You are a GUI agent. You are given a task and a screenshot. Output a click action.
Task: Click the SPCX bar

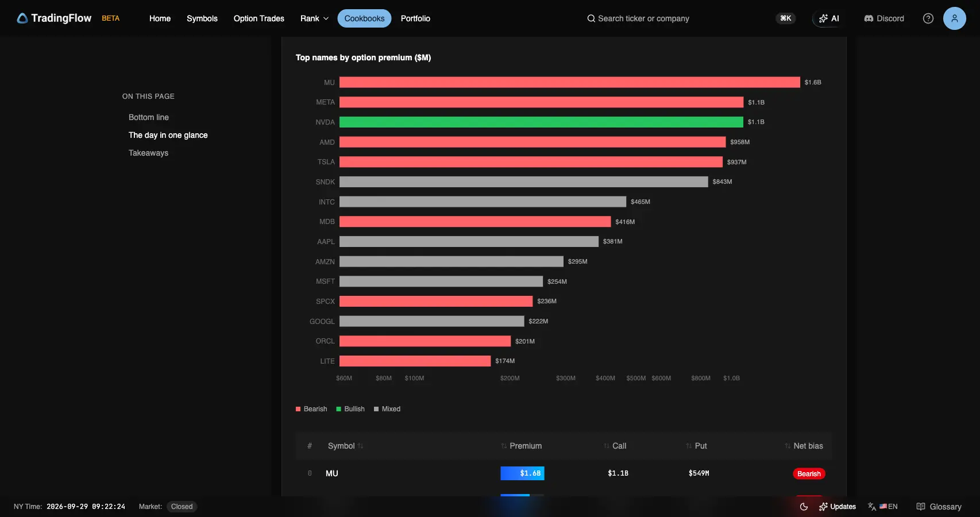436,301
